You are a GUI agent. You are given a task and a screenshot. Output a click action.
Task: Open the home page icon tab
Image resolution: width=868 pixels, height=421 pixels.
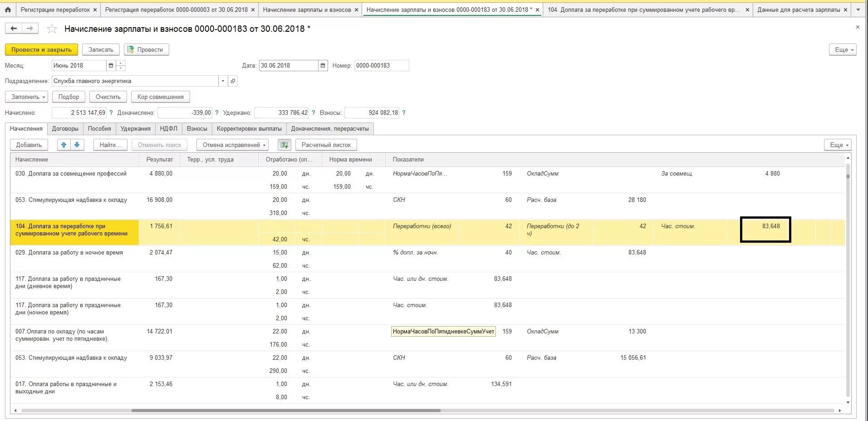[8, 9]
